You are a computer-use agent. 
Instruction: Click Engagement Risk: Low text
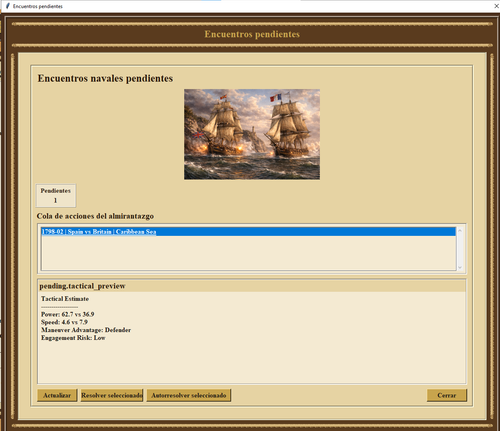pos(73,338)
